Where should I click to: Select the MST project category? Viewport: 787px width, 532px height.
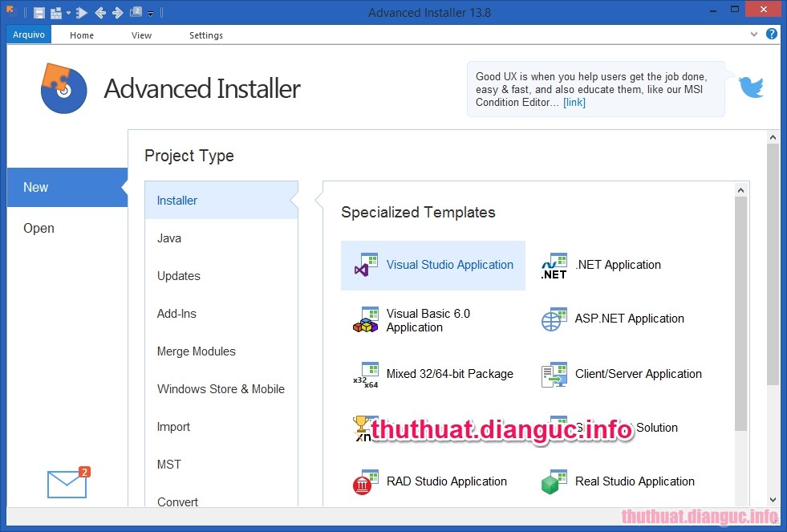(x=221, y=464)
